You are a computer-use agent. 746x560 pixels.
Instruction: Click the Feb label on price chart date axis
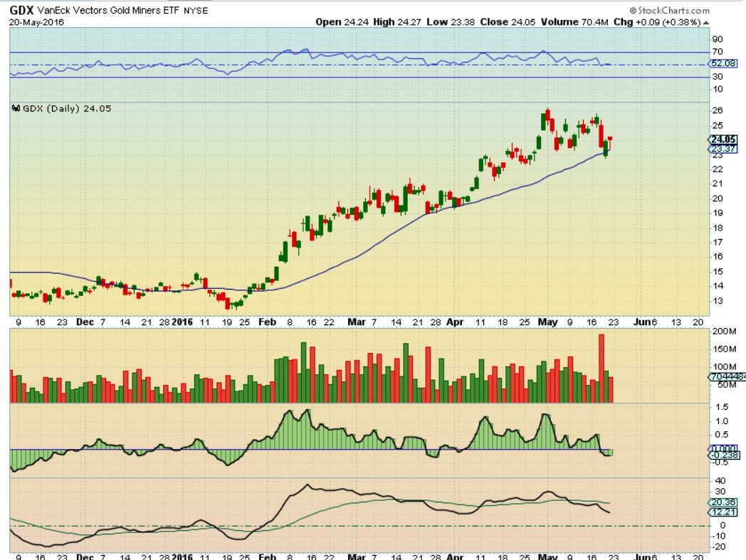click(268, 322)
